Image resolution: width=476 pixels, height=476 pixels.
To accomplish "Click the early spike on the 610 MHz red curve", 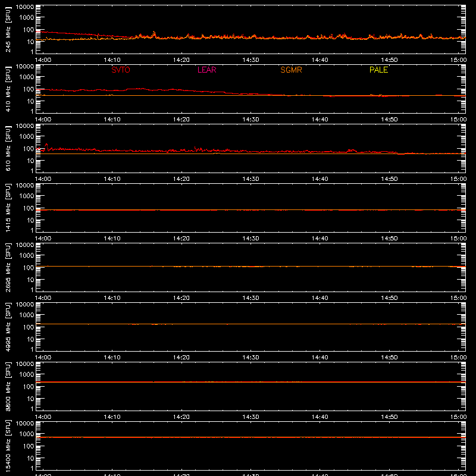I will pyautogui.click(x=46, y=146).
